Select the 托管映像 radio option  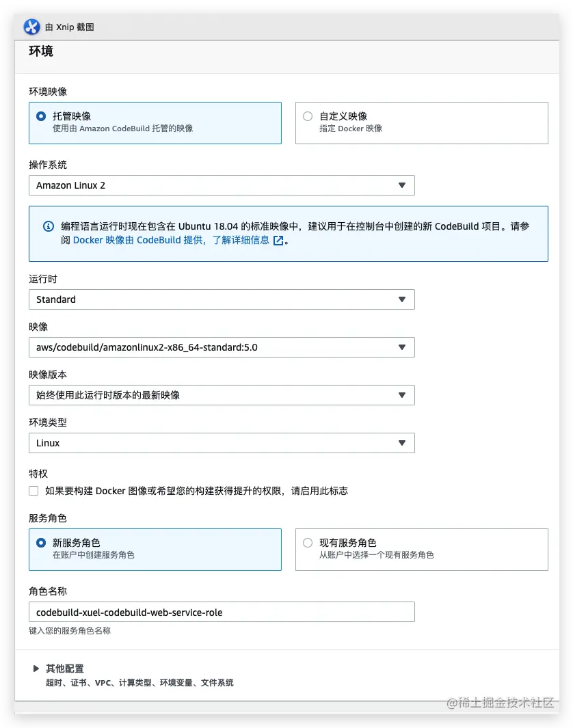pyautogui.click(x=41, y=116)
